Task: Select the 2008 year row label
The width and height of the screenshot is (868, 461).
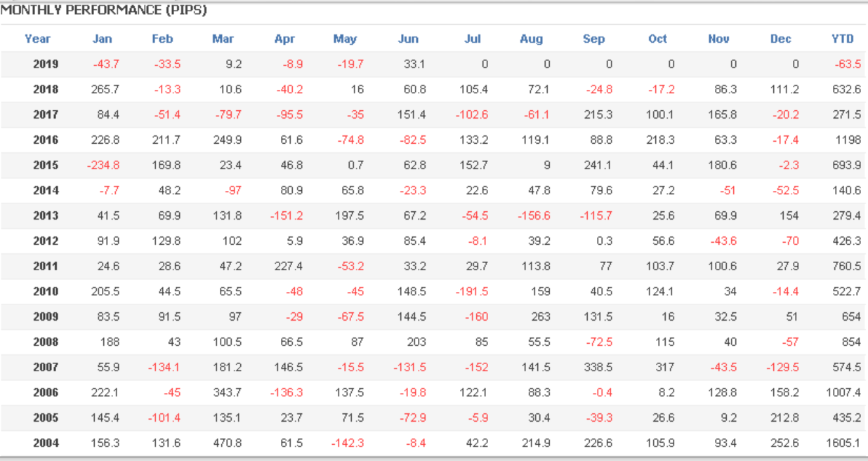Action: click(x=46, y=342)
